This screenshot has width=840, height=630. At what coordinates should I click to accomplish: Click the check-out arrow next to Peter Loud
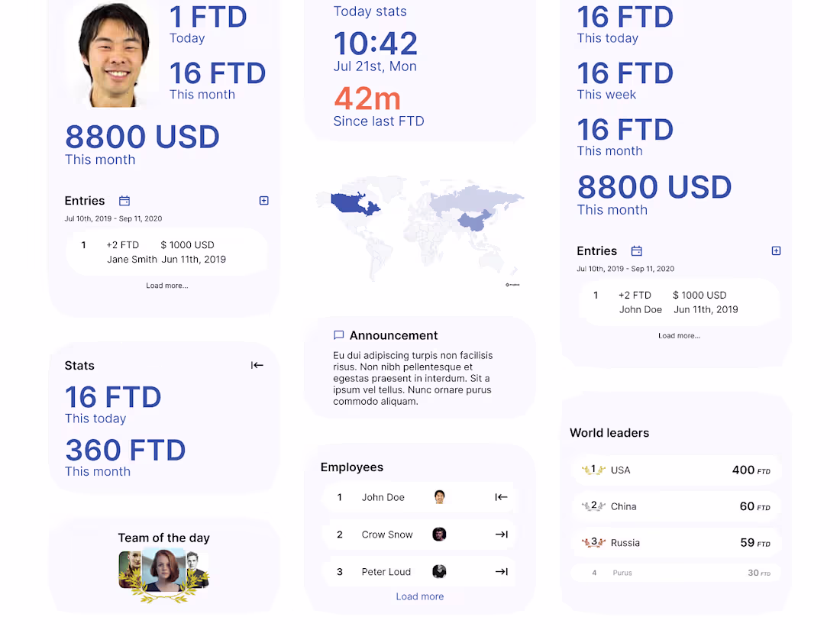502,571
